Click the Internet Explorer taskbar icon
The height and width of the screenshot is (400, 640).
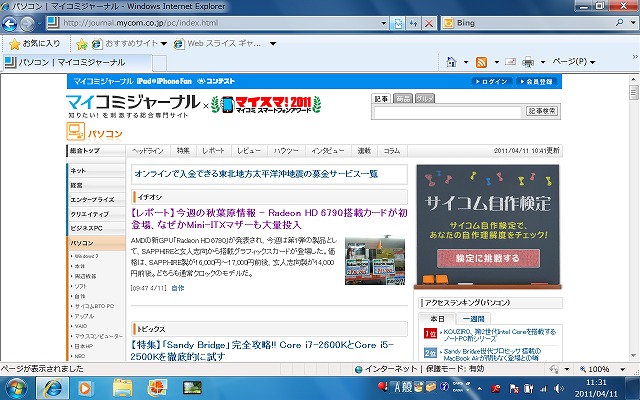point(53,388)
